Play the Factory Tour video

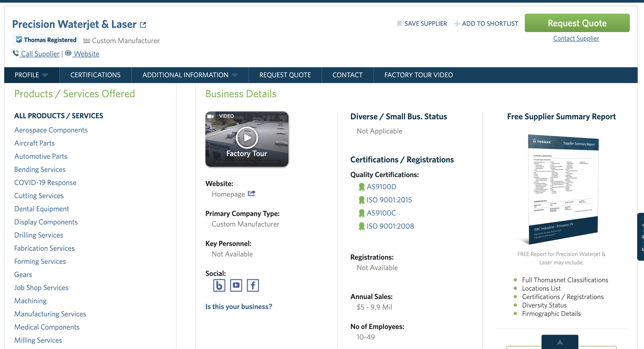[x=247, y=137]
